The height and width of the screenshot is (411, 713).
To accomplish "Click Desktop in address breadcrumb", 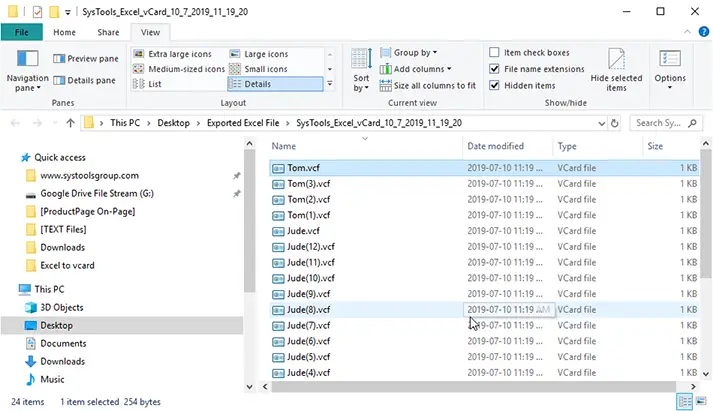I will click(173, 123).
